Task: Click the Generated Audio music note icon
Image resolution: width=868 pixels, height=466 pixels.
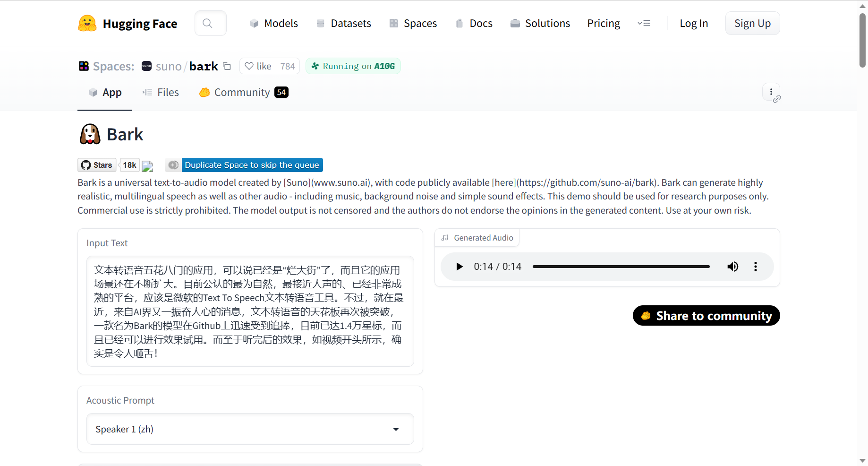Action: [x=445, y=238]
